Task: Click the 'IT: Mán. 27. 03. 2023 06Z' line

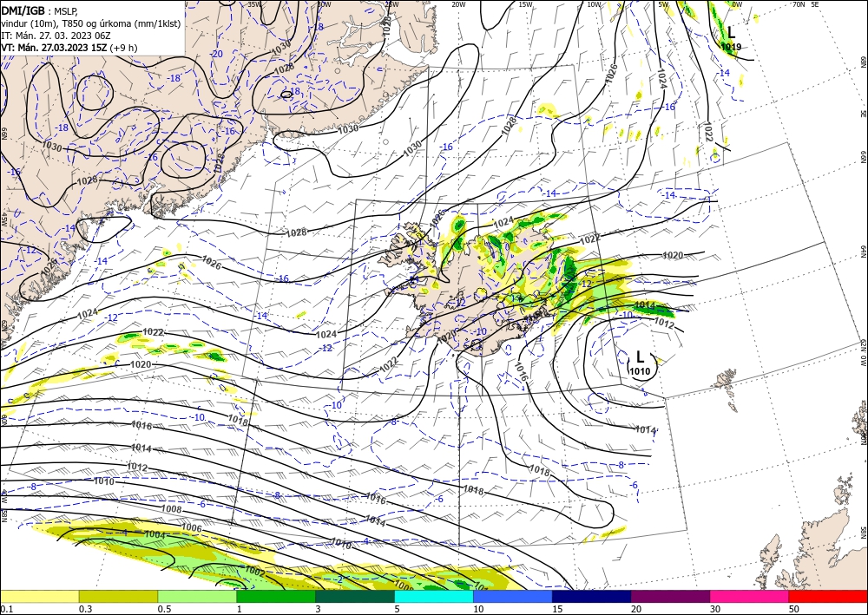Action: 57,35
